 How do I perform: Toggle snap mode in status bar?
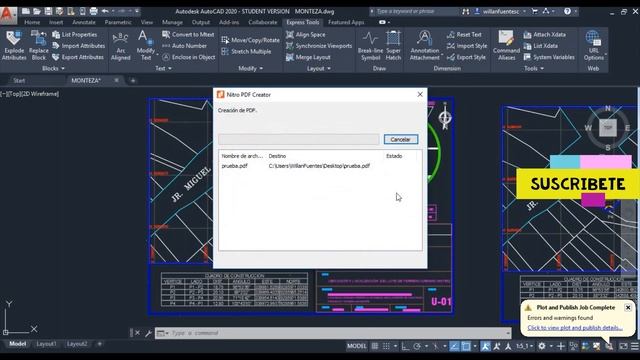386,346
